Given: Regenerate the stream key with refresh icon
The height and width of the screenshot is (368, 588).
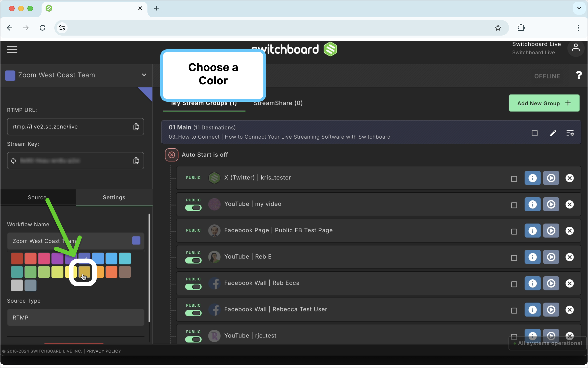Looking at the screenshot, I should [x=13, y=161].
